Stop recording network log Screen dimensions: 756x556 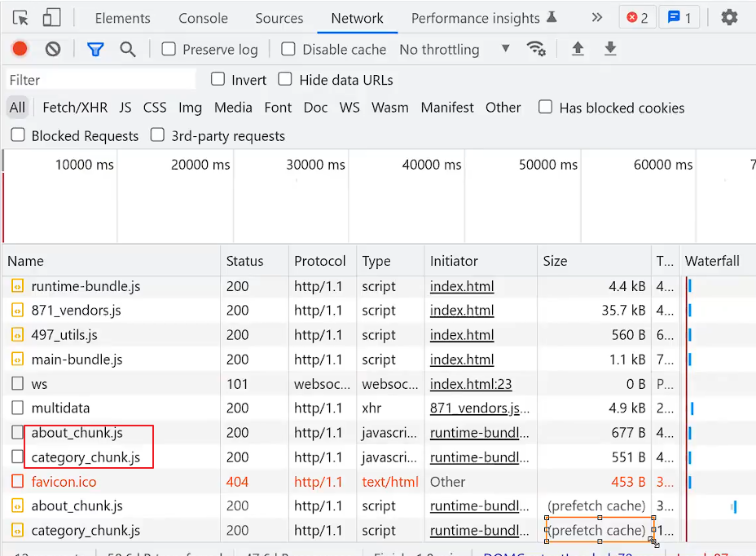tap(20, 49)
